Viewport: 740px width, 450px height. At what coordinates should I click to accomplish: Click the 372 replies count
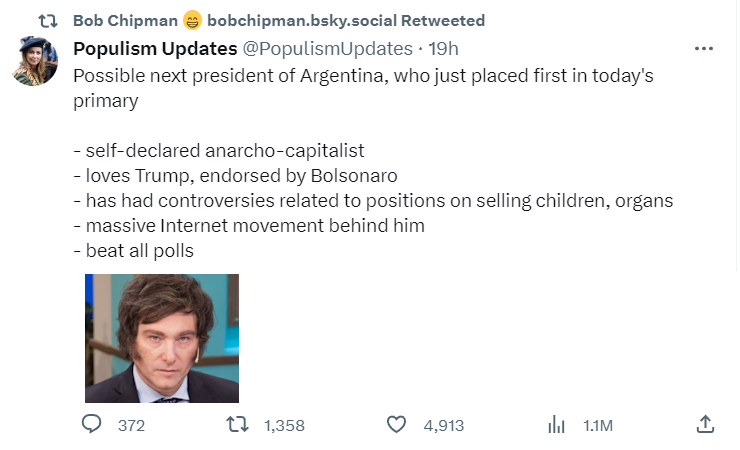[131, 425]
